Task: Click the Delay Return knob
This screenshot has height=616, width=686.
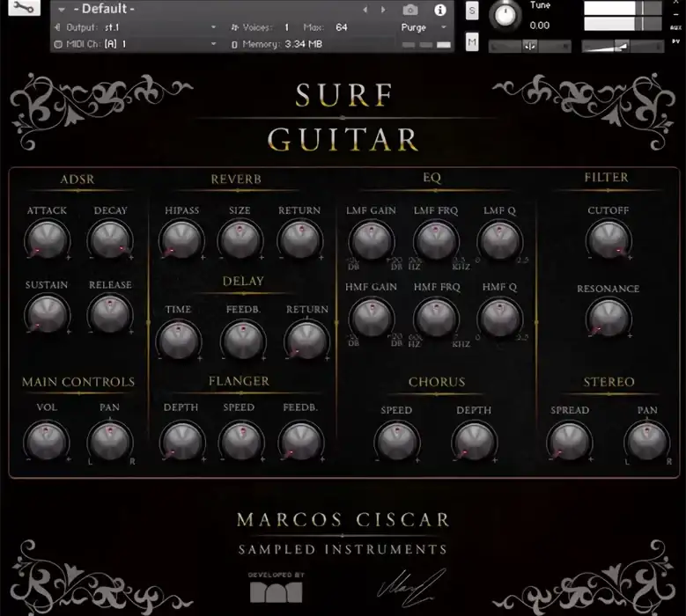Action: click(x=306, y=340)
